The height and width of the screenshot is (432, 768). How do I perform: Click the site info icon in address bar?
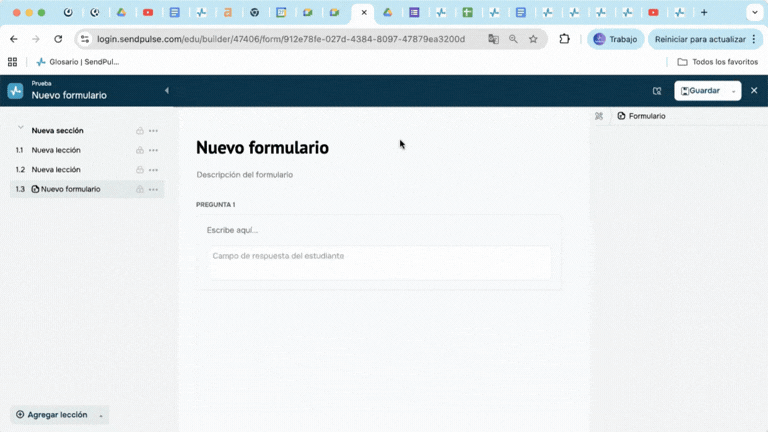[x=85, y=39]
